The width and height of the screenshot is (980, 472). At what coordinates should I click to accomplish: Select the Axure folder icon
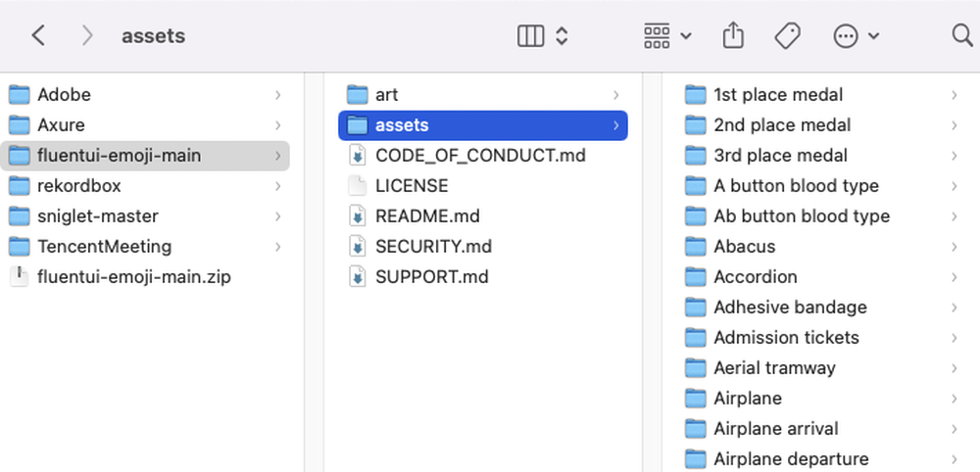(20, 125)
